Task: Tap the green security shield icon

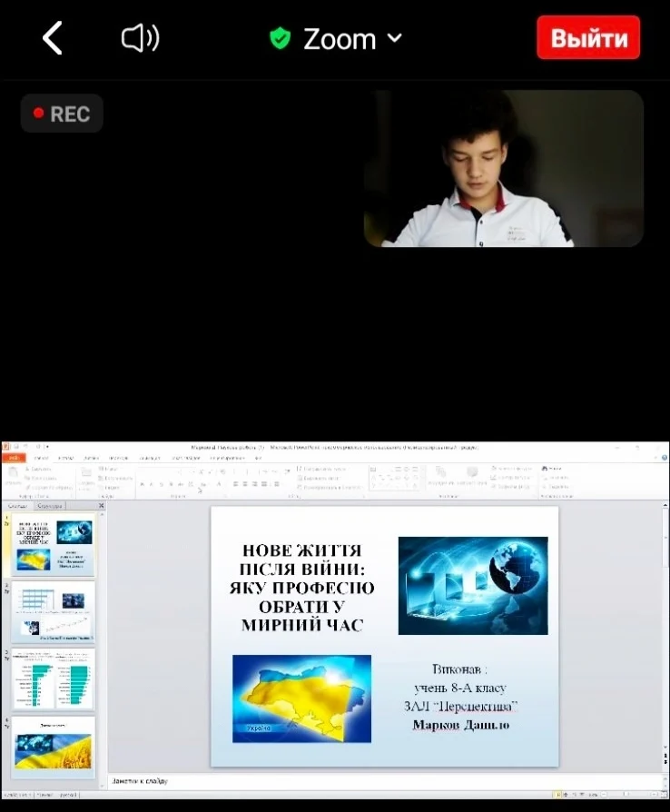Action: [281, 39]
